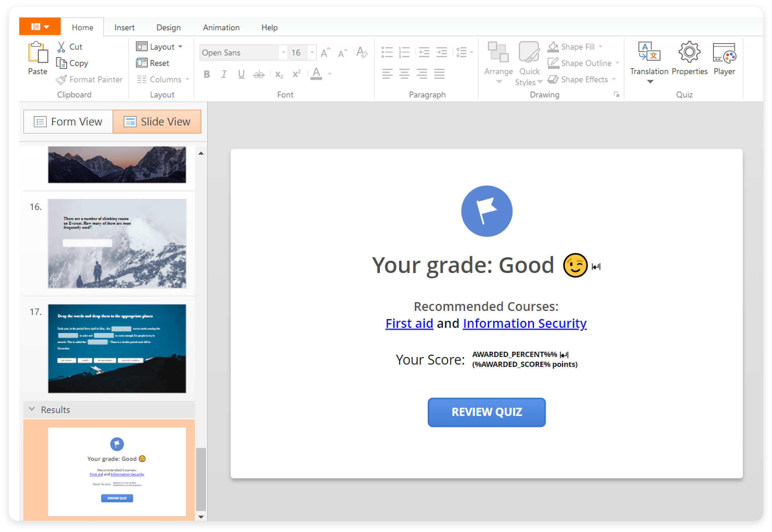The width and height of the screenshot is (772, 532).
Task: Open the Player settings icon
Action: (x=724, y=53)
